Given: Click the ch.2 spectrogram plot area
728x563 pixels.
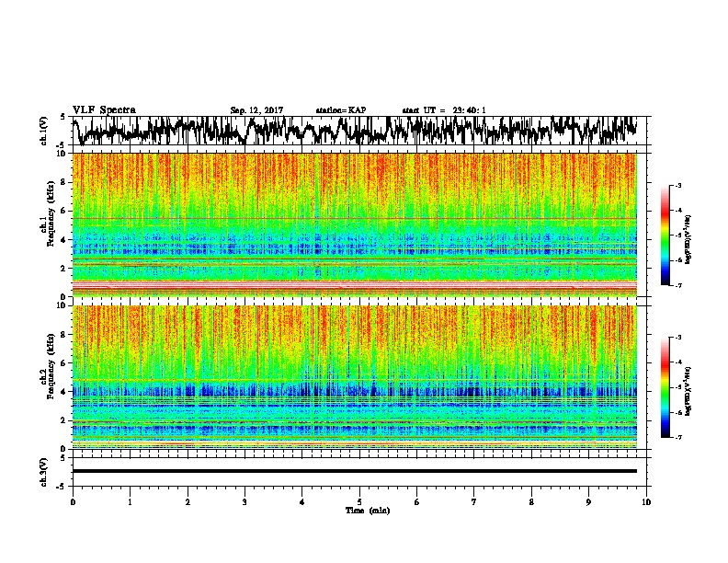Looking at the screenshot, I should tap(355, 377).
